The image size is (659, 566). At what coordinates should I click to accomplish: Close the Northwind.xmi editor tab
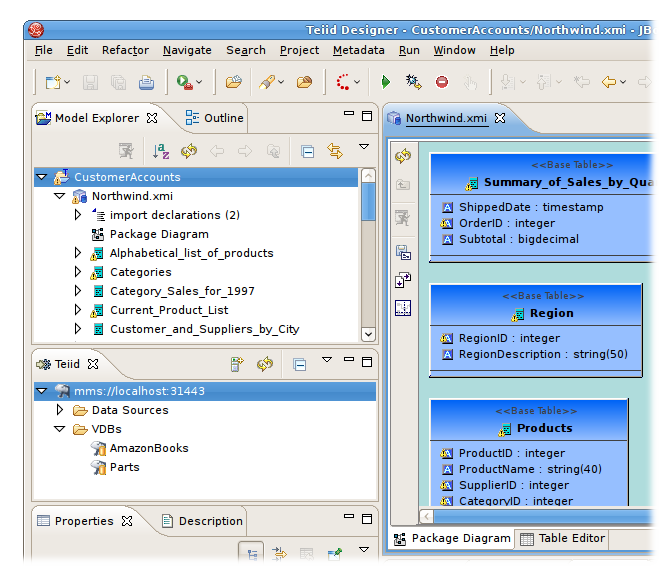[x=500, y=118]
